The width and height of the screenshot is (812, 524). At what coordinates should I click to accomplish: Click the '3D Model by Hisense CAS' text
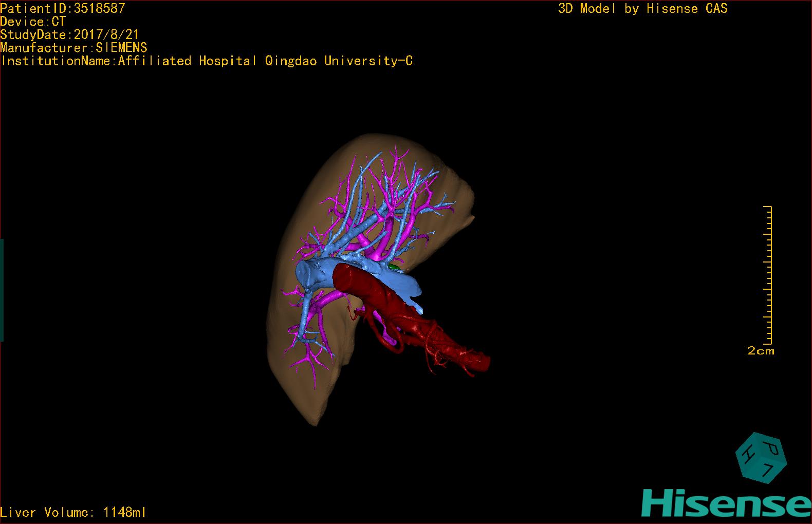coord(643,8)
